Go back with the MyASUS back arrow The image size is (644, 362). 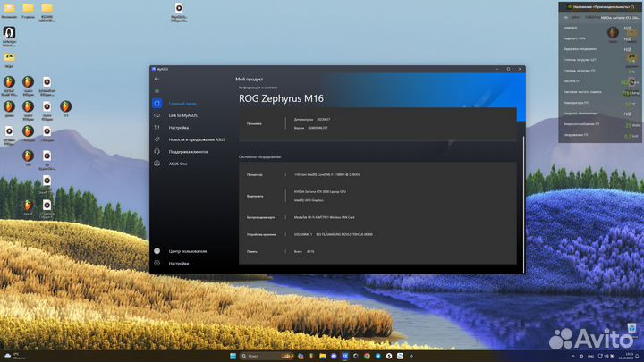157,79
